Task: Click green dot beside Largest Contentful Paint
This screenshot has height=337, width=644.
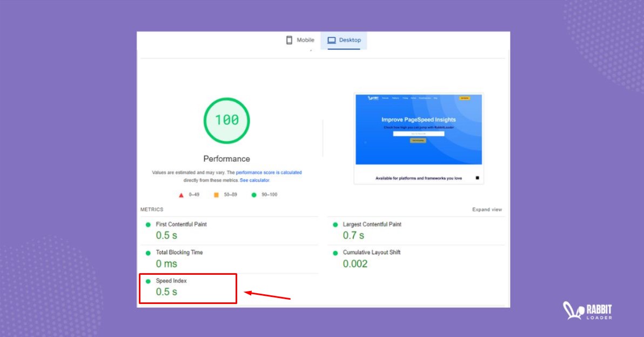Action: tap(336, 224)
